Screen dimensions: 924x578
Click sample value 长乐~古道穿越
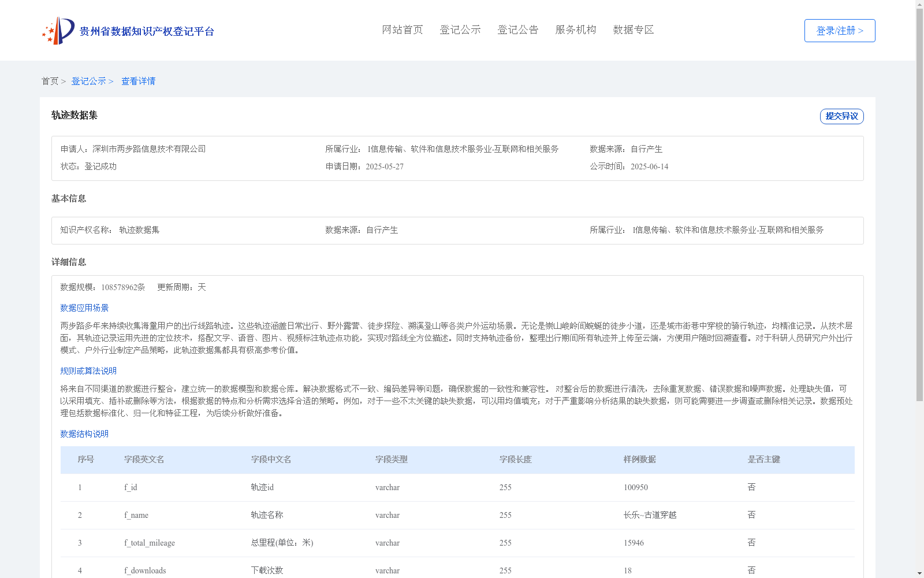(x=650, y=515)
